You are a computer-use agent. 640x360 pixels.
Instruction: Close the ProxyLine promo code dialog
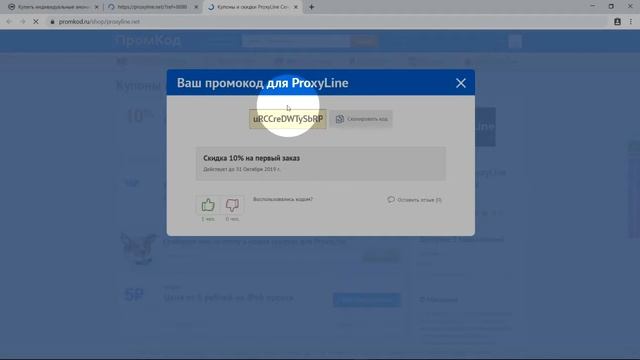coord(460,83)
